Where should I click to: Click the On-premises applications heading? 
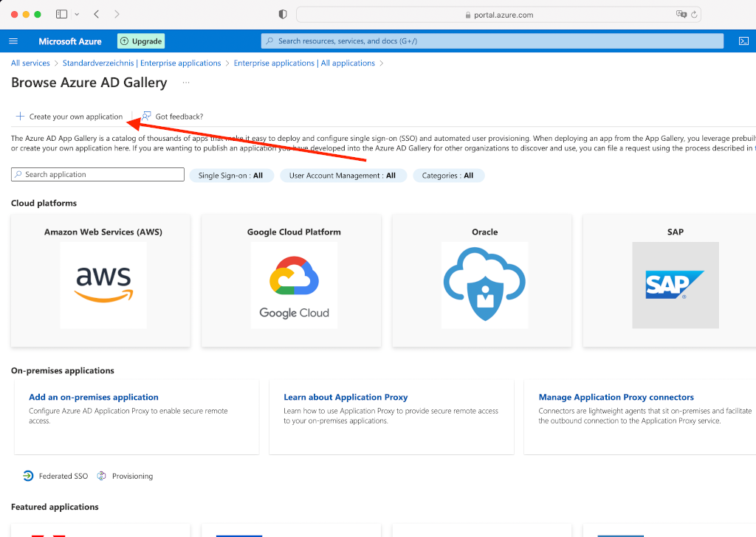tap(63, 370)
